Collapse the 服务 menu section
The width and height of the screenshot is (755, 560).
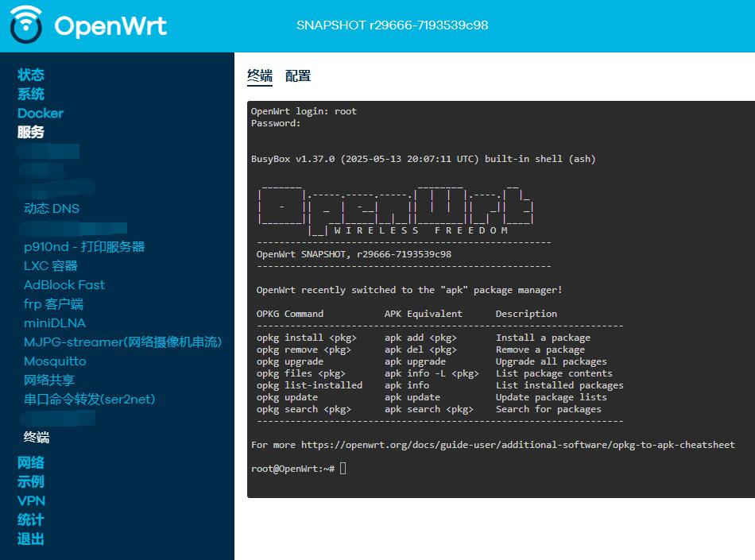[31, 133]
